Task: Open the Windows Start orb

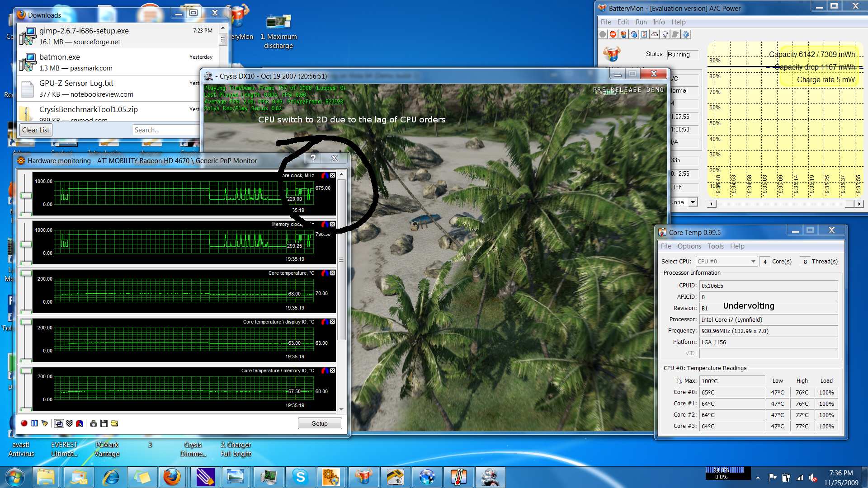Action: pos(14,477)
